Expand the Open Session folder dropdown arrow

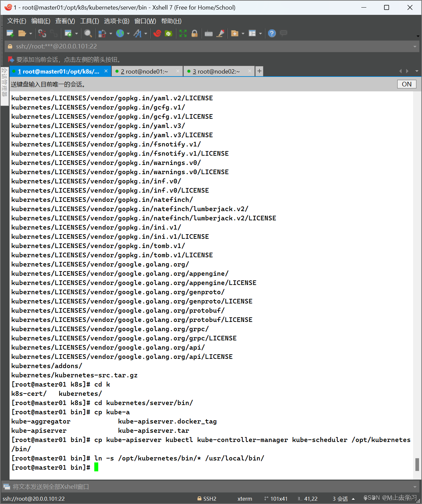click(x=31, y=33)
